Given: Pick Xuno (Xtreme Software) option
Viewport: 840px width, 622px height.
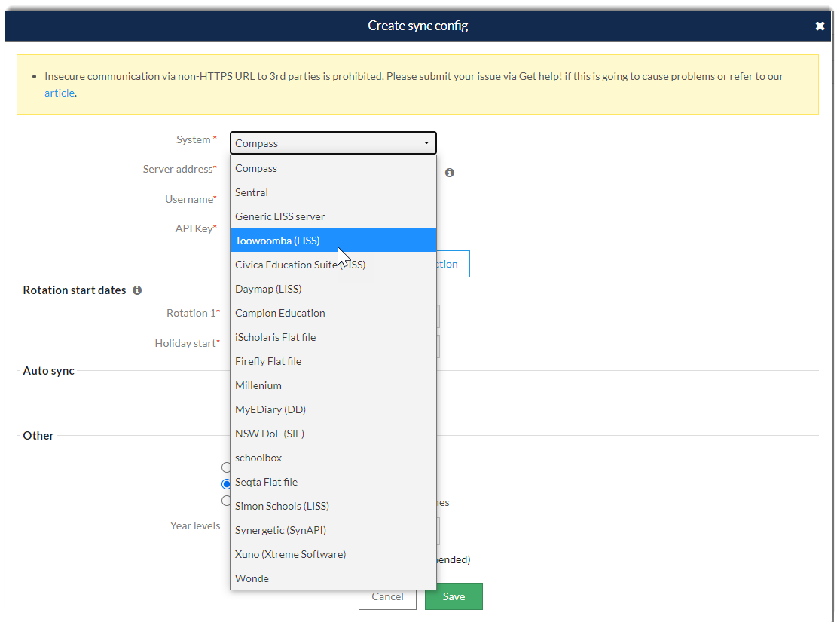Looking at the screenshot, I should [333, 554].
